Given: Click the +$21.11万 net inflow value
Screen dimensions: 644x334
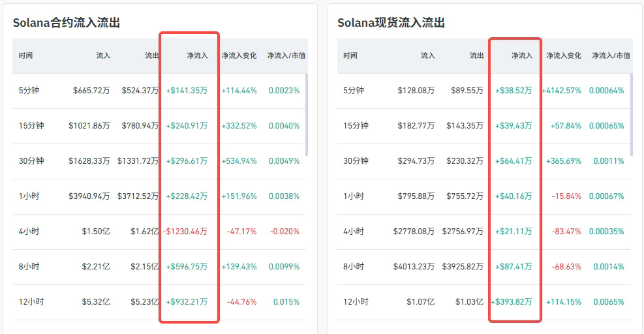Looking at the screenshot, I should (x=514, y=232).
